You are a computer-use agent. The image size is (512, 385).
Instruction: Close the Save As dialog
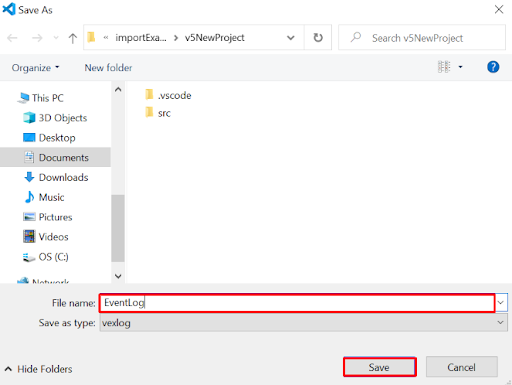(499, 9)
